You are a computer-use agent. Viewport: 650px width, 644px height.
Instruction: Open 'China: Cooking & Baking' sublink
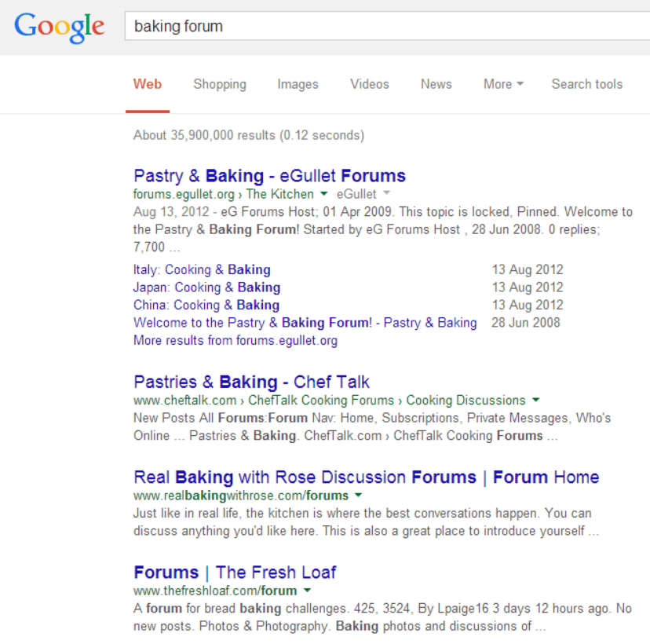pyautogui.click(x=206, y=306)
